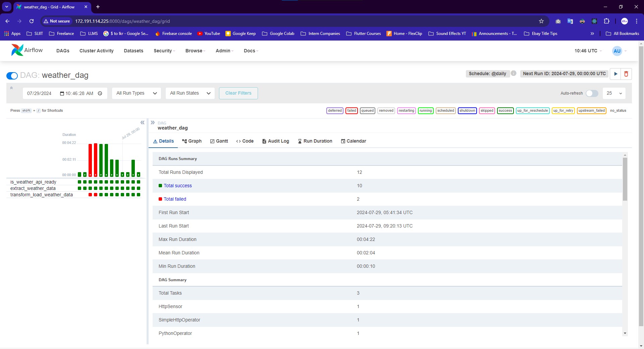Switch to the Run Duration tab

pyautogui.click(x=315, y=141)
